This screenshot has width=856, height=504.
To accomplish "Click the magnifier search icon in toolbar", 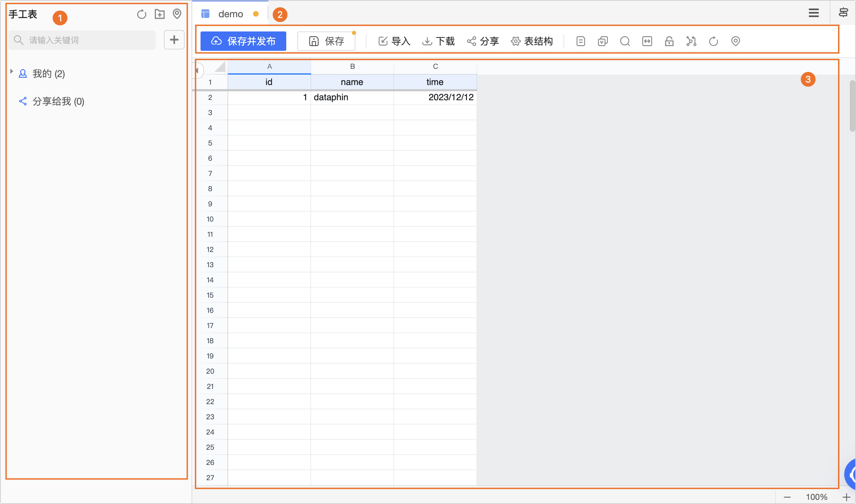I will coord(625,41).
